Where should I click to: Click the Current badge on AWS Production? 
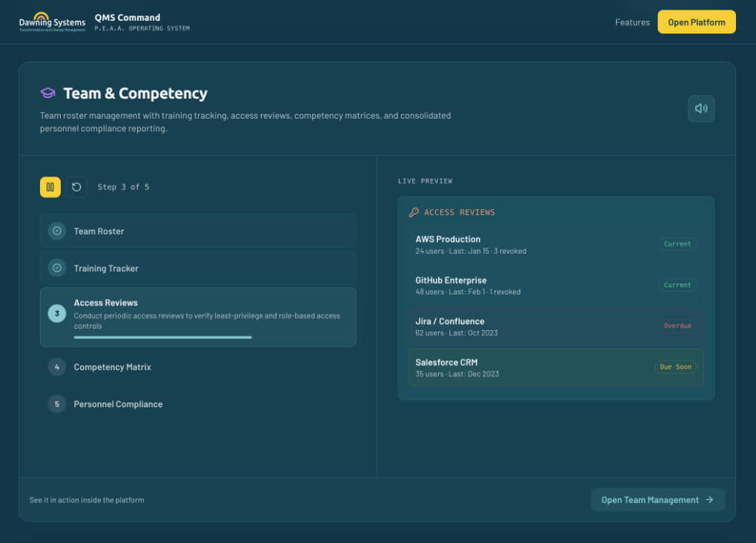(x=677, y=244)
